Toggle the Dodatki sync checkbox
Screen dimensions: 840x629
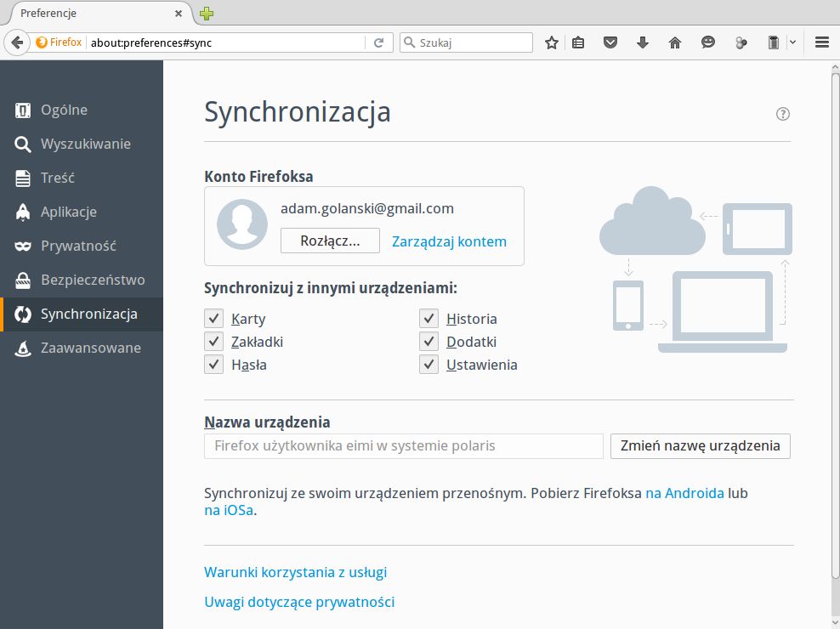tap(429, 342)
